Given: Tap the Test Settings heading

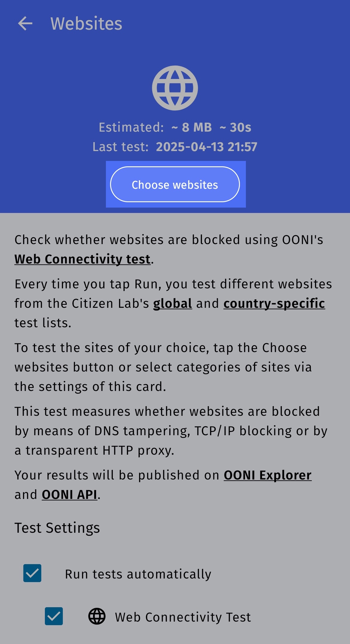Looking at the screenshot, I should tap(57, 528).
